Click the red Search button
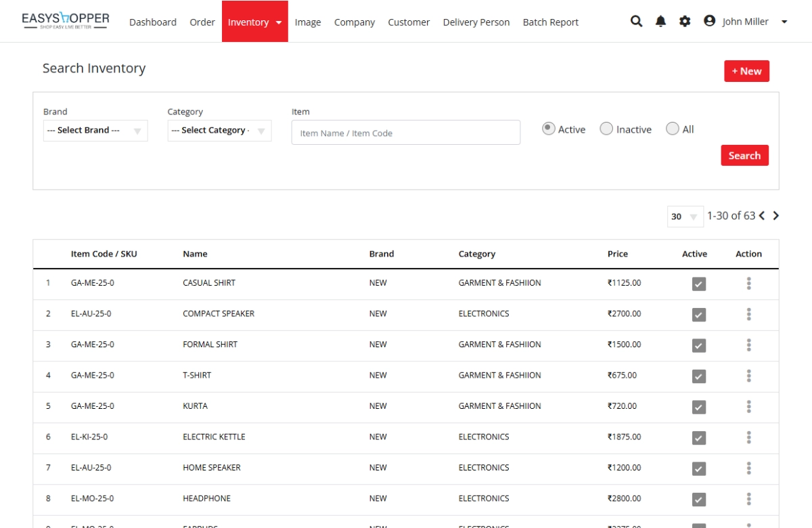 pos(744,156)
